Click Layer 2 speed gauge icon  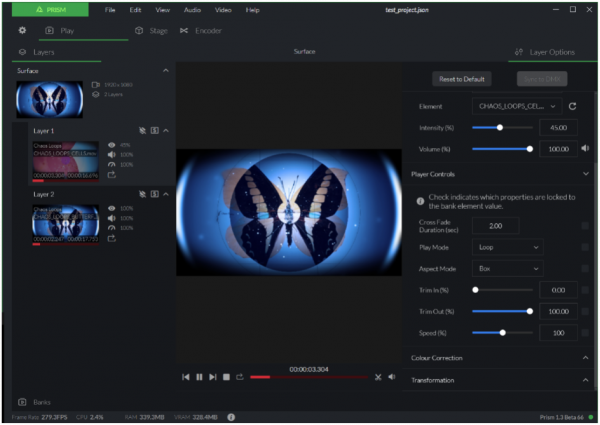(x=111, y=228)
